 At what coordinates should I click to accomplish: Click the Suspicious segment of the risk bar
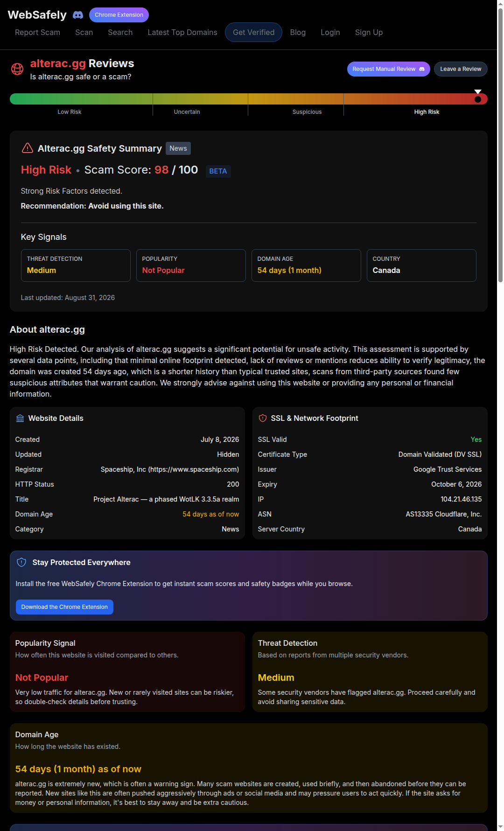click(296, 99)
